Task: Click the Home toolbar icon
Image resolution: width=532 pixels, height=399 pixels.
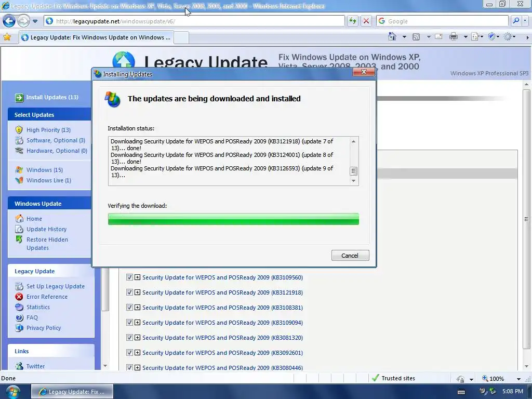Action: coord(392,37)
